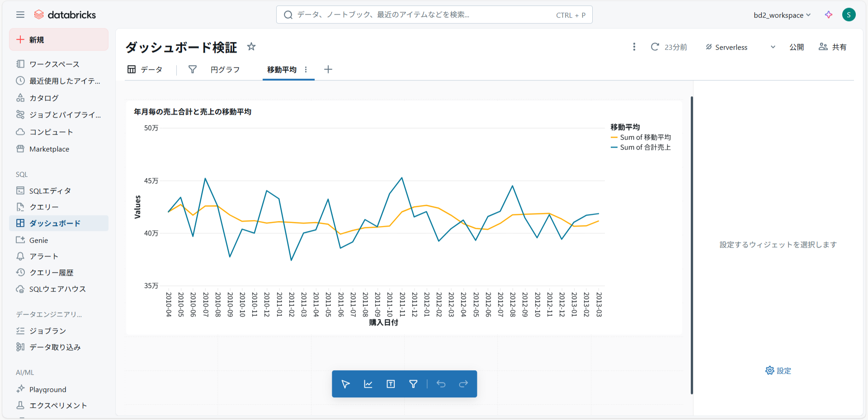868x420 pixels.
Task: Click the undo arrow in the bottom toolbar
Action: click(x=441, y=384)
